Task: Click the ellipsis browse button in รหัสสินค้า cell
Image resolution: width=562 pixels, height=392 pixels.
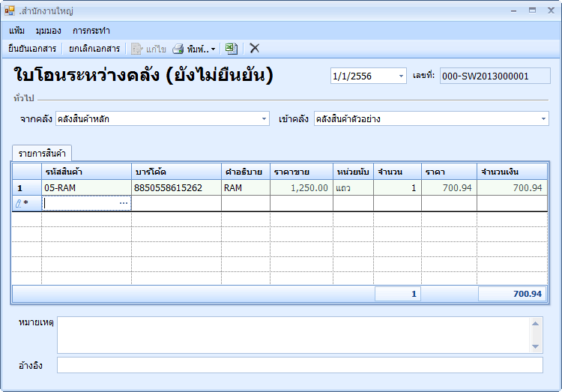Action: tap(124, 203)
